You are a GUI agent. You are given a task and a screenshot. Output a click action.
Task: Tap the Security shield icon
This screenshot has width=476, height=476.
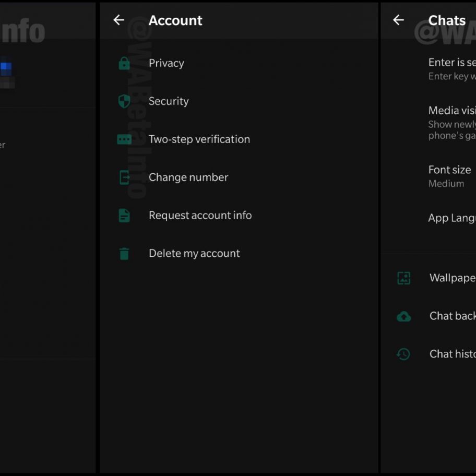click(124, 101)
